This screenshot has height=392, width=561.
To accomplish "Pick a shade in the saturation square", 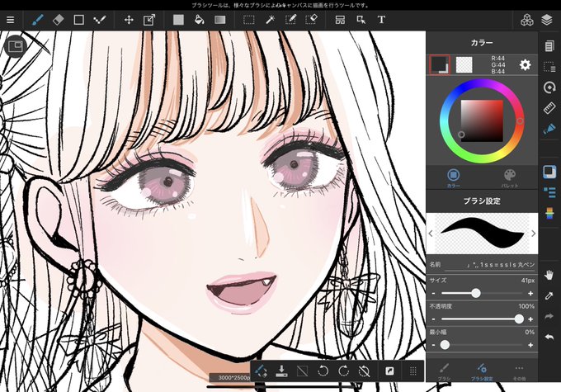I will click(x=482, y=121).
